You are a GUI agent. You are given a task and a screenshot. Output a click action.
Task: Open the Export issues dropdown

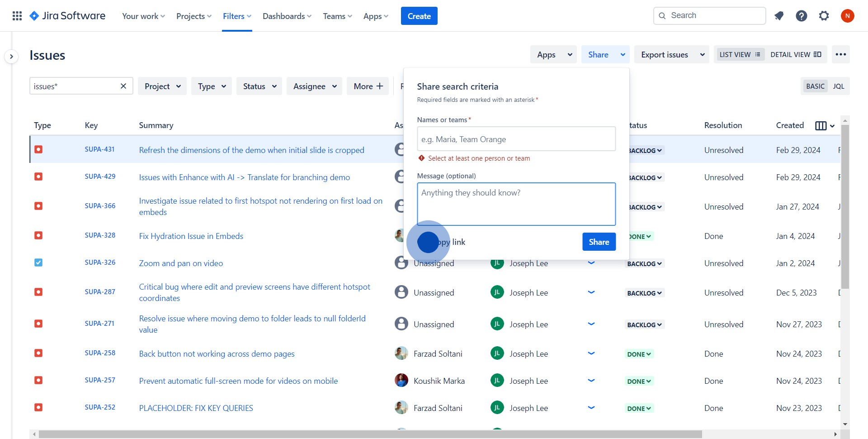point(672,55)
